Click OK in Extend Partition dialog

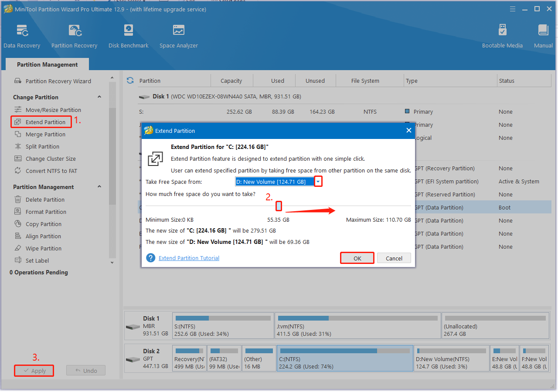[x=357, y=258]
